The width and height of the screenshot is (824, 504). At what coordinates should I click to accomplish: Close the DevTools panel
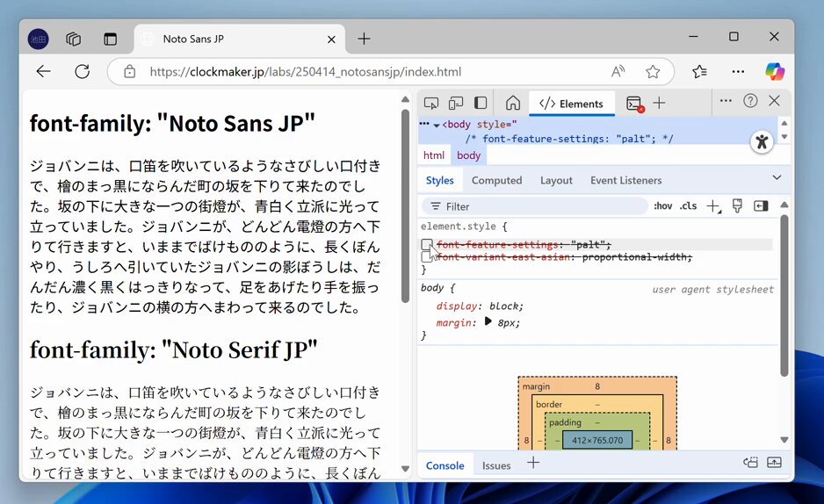[774, 100]
